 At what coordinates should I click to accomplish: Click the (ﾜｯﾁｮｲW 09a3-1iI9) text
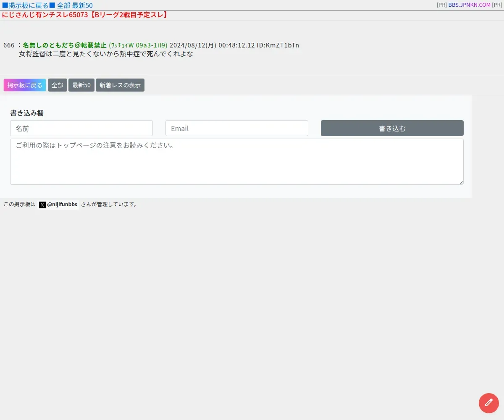[x=138, y=45]
